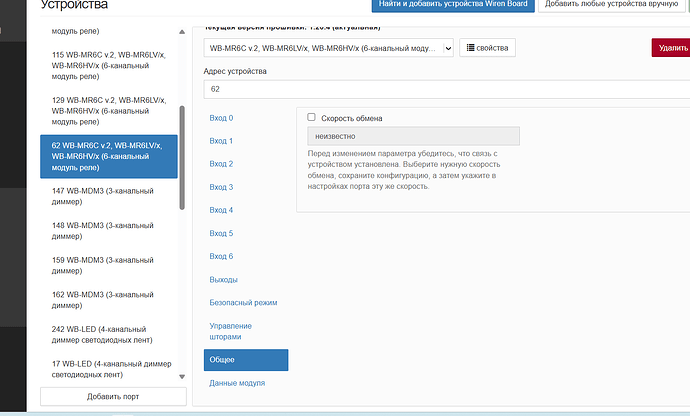Open the Выходы tab

(224, 280)
